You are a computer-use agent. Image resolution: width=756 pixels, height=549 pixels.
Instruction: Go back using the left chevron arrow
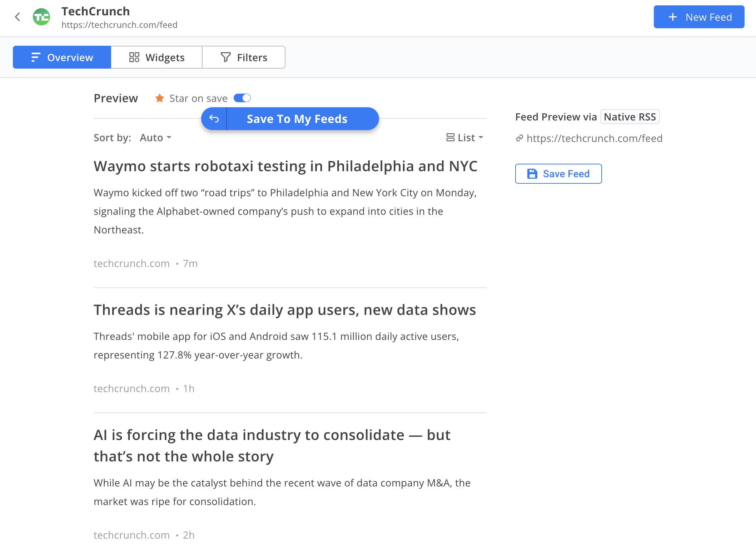pyautogui.click(x=18, y=17)
